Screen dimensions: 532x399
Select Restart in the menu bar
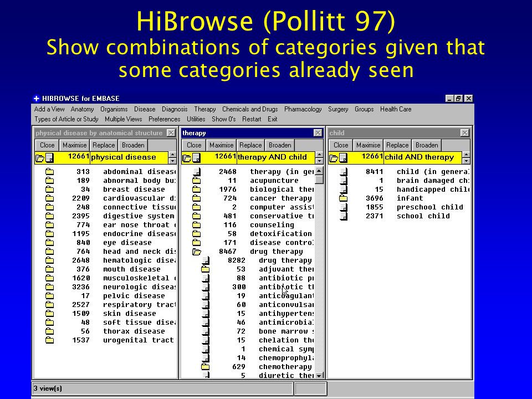click(252, 119)
